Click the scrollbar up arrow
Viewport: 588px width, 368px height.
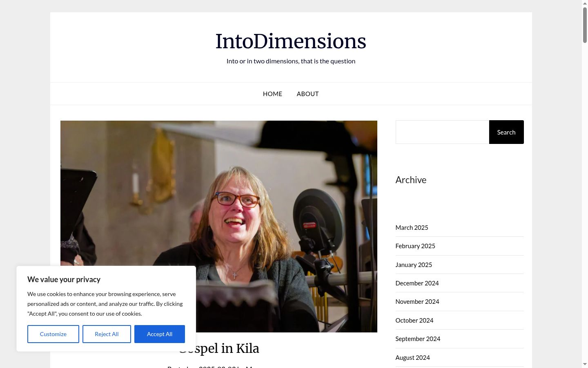585,3
